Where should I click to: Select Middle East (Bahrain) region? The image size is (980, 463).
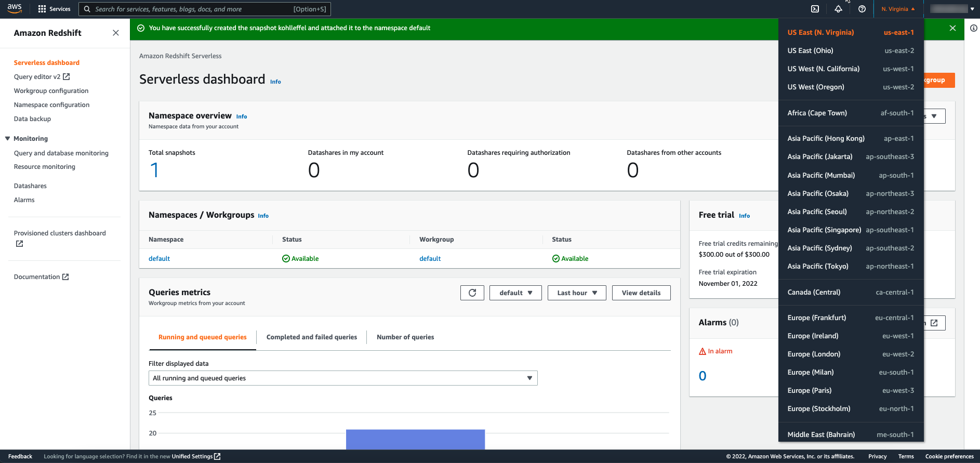click(x=851, y=434)
